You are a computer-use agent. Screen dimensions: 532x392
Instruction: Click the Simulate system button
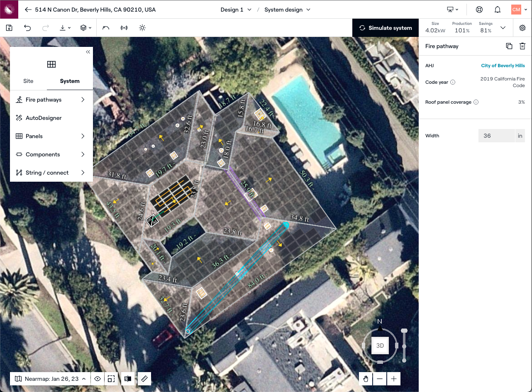click(386, 28)
